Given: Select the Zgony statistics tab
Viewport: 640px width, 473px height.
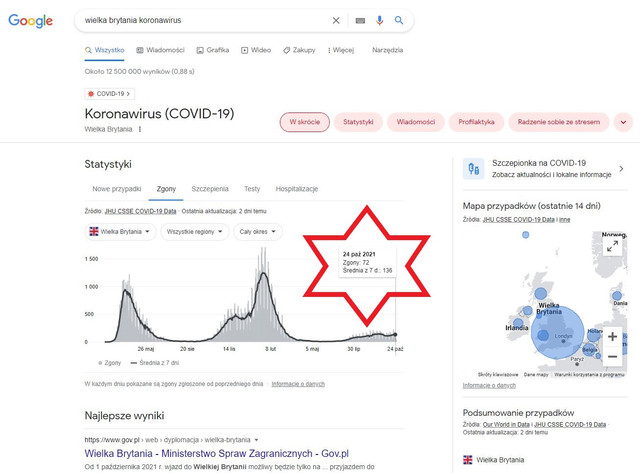Looking at the screenshot, I should point(166,189).
